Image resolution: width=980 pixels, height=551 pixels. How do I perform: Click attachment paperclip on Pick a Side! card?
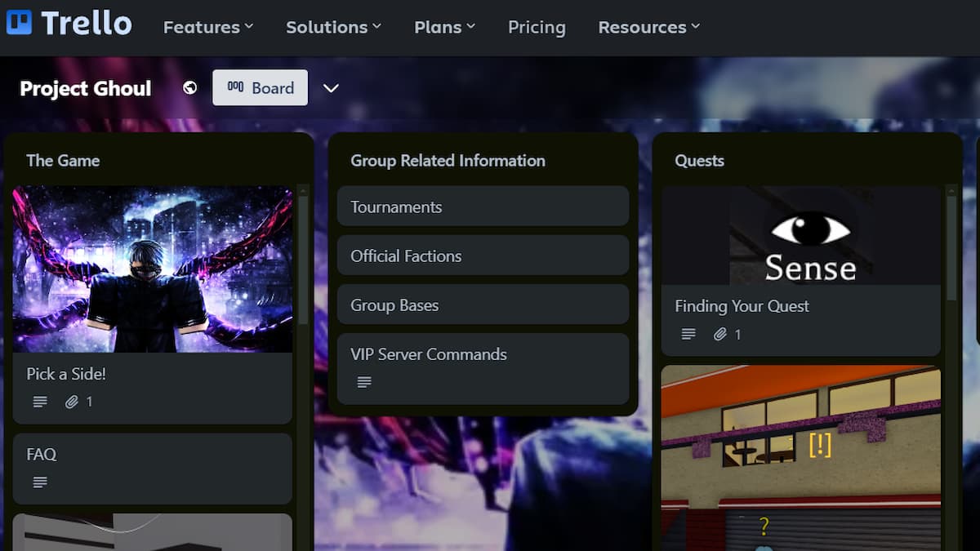click(72, 402)
